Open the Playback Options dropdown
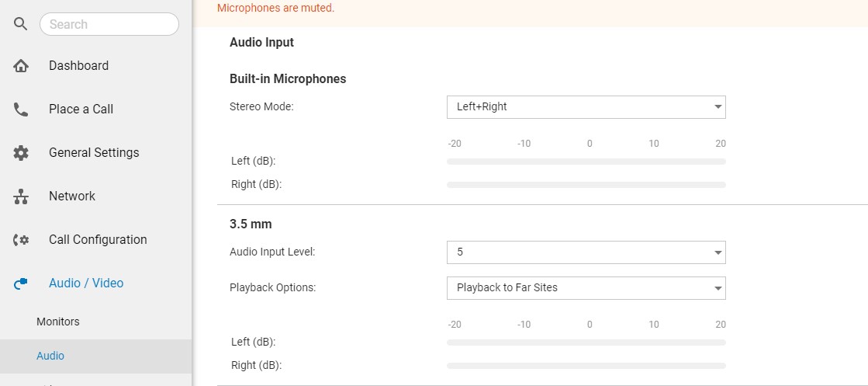Screen dimensions: 868x386 click(x=586, y=288)
